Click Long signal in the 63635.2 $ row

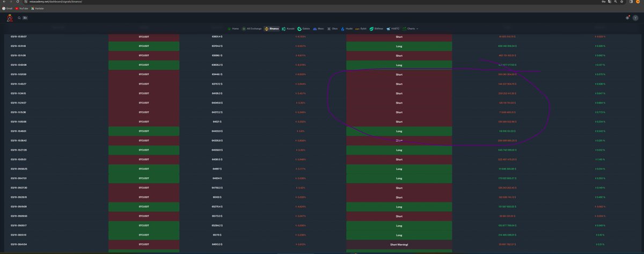[399, 65]
